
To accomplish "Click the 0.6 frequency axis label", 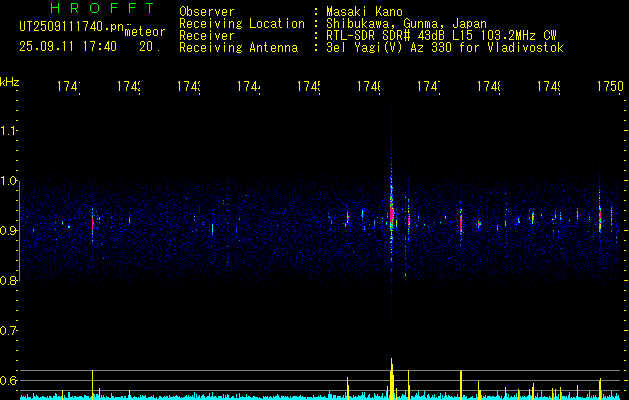I will 8,380.
